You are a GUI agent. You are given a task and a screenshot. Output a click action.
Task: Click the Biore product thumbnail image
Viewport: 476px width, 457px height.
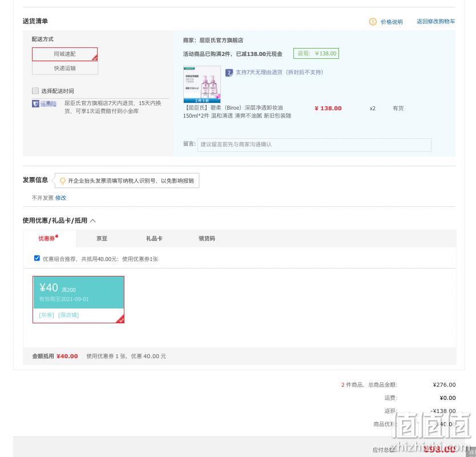click(202, 84)
